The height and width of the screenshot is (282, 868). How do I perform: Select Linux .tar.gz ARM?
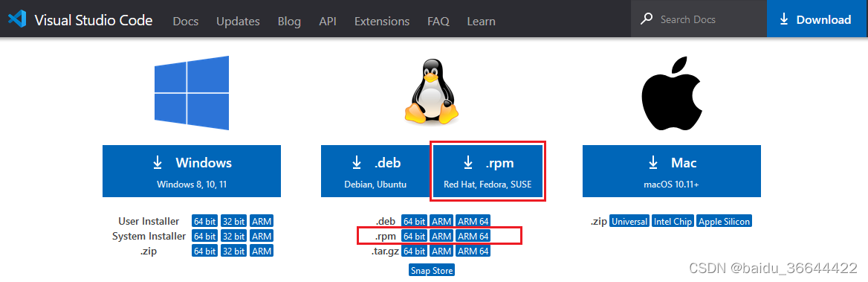point(441,251)
